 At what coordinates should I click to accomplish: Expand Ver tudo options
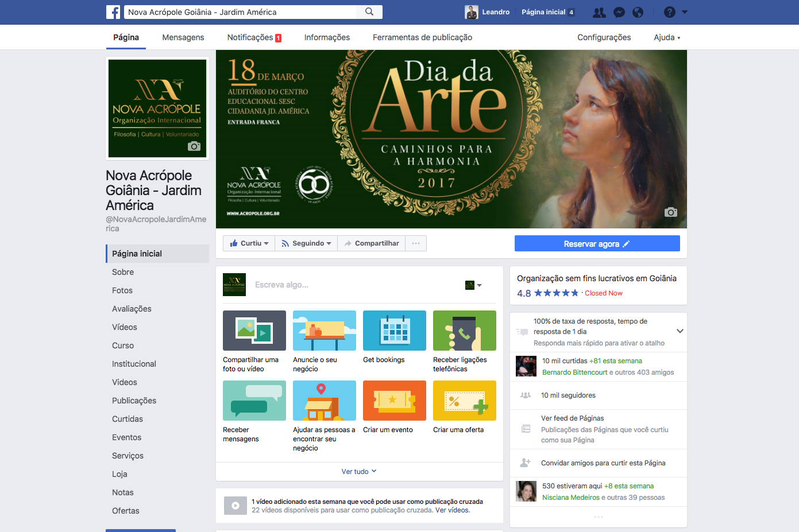(x=359, y=471)
